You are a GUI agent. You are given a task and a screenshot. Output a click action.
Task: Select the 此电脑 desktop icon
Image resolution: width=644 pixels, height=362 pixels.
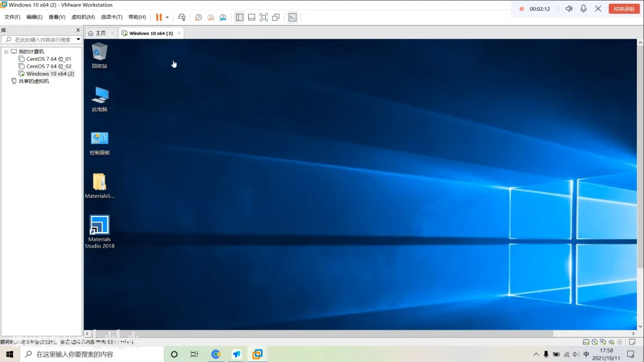(100, 99)
